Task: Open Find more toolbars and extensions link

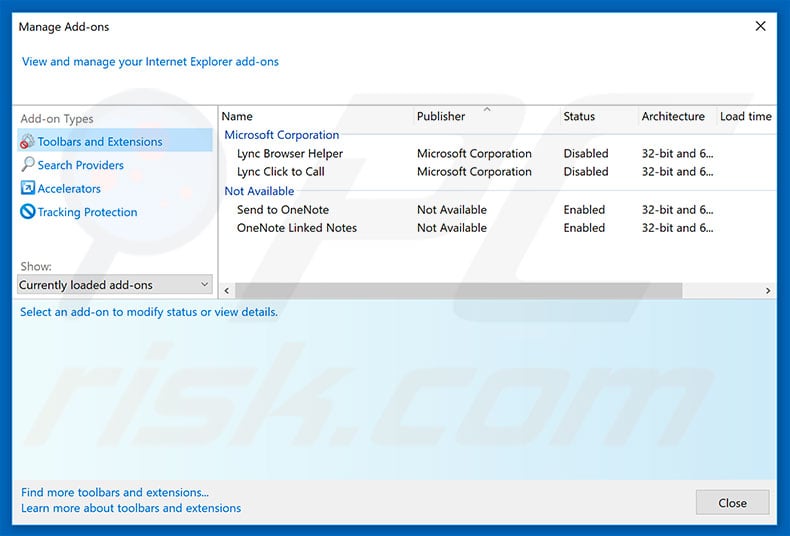Action: point(115,492)
